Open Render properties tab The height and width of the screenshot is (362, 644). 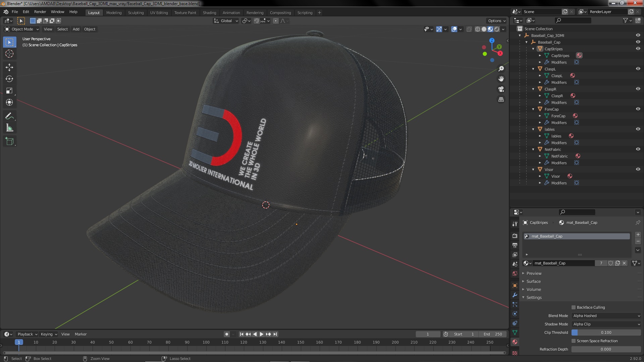point(515,236)
